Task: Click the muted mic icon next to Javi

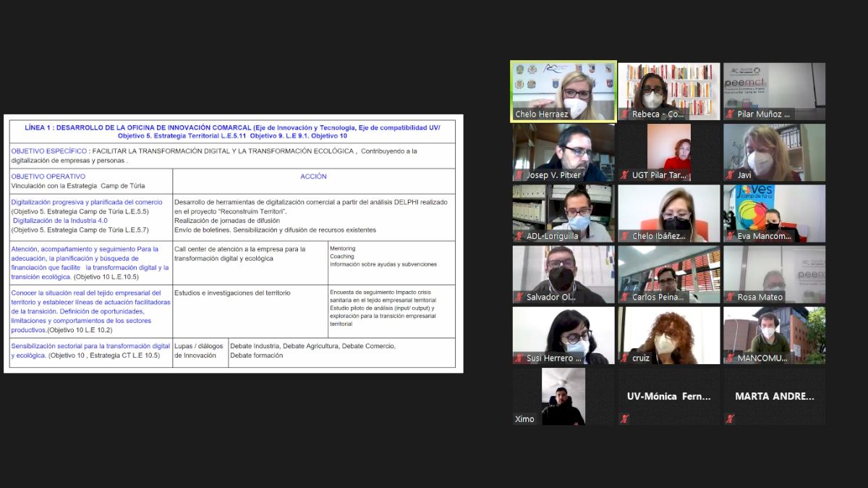Action: click(x=731, y=175)
